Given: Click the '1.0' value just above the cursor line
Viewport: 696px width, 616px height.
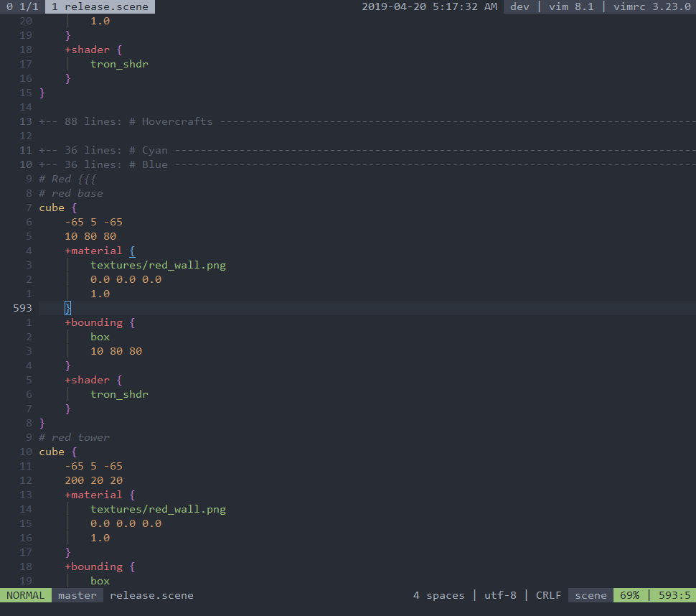Looking at the screenshot, I should click(100, 294).
